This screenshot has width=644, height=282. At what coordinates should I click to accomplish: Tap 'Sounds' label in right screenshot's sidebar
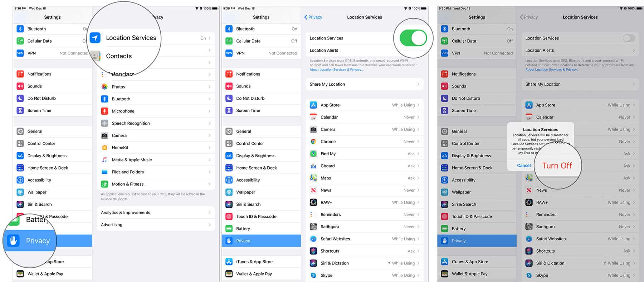[x=459, y=86]
